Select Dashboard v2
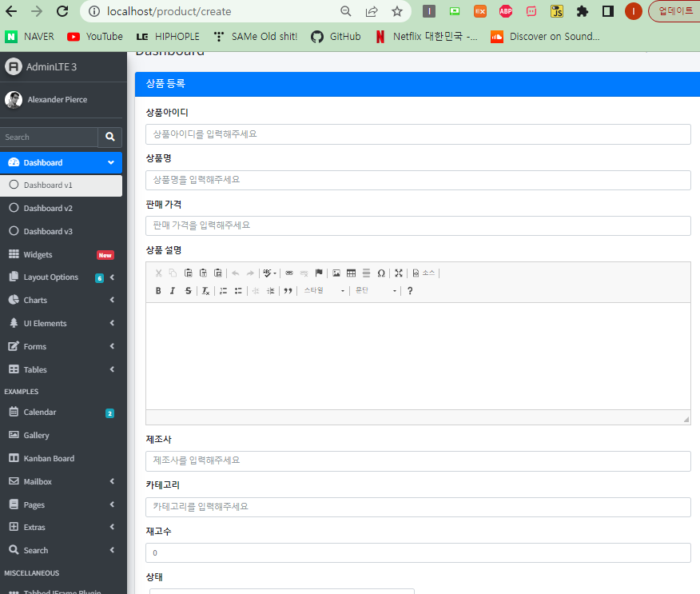Screen dimensions: 700x594 tap(61, 208)
